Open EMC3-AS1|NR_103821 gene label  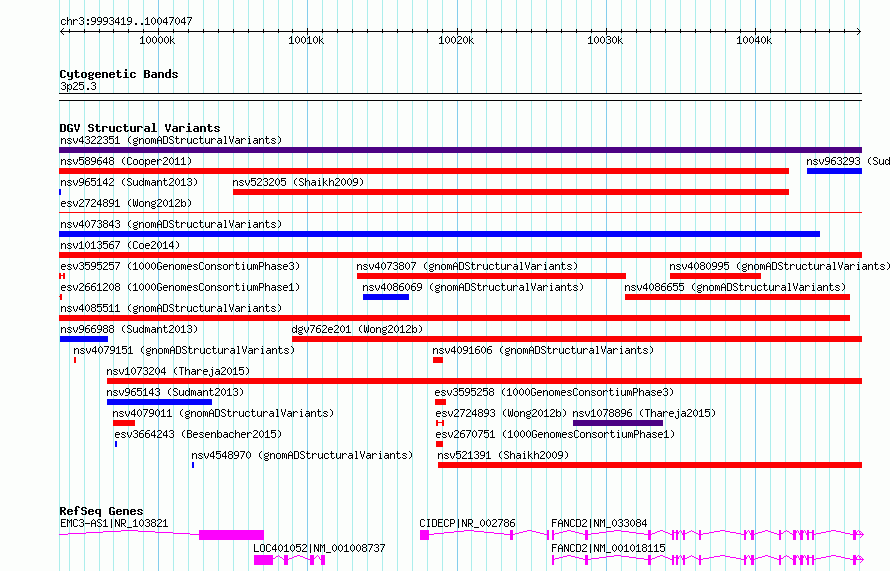(114, 523)
